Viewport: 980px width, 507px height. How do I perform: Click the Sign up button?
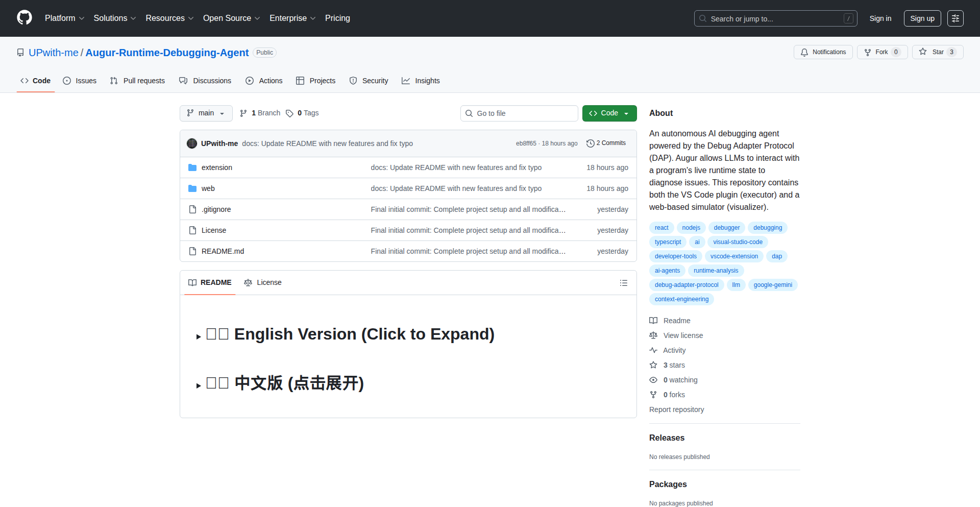(x=922, y=18)
